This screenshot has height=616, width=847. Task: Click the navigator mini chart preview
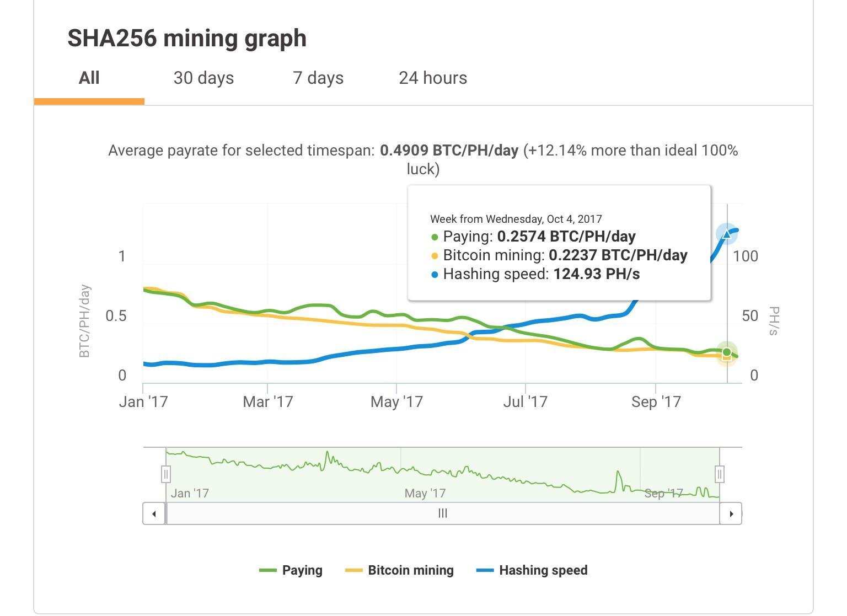coord(442,474)
